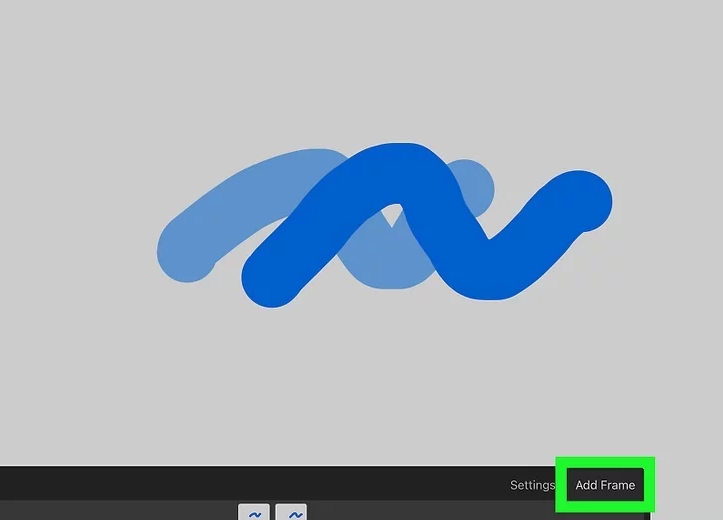This screenshot has height=520, width=723.
Task: Tap the Add Frame button
Action: coord(605,485)
